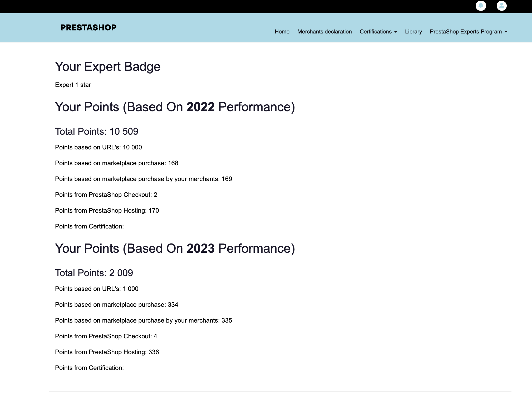Click merchants marketplace purchase 335 line
Image resolution: width=532 pixels, height=409 pixels.
[x=144, y=320]
